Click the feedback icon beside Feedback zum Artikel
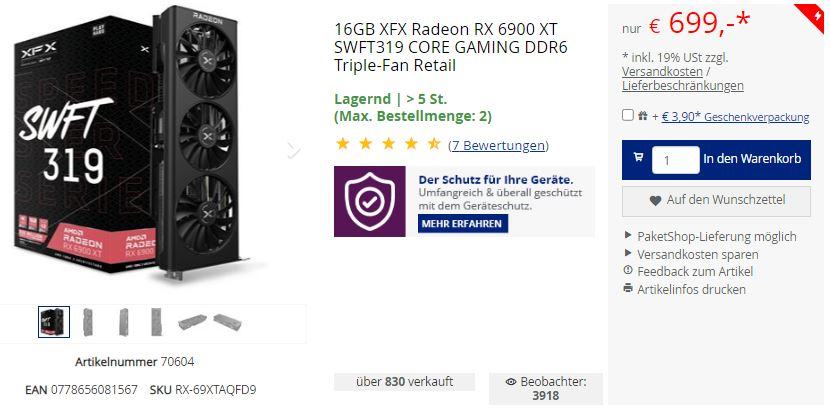The height and width of the screenshot is (412, 830). pyautogui.click(x=628, y=271)
